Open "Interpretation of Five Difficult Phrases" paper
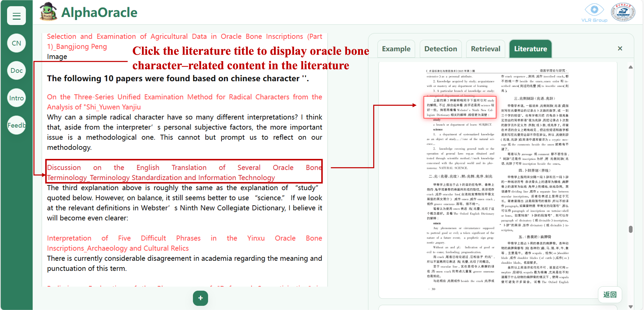This screenshot has height=310, width=644. (184, 243)
